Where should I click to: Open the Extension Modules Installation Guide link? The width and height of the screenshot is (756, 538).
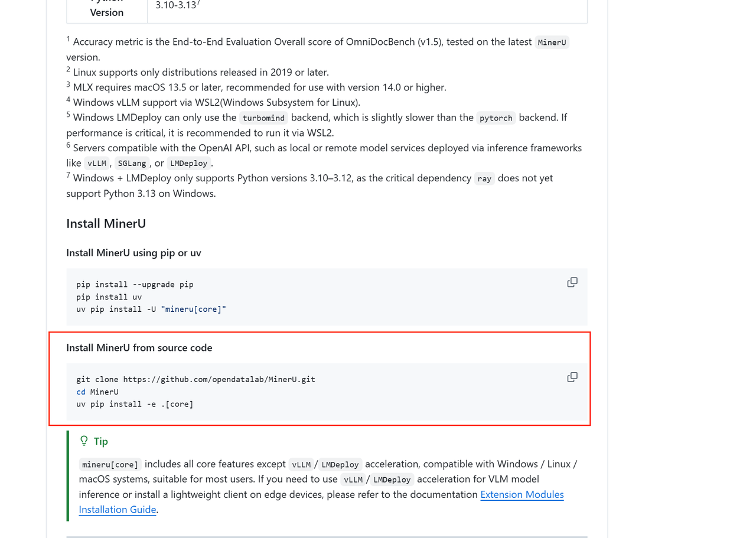click(x=522, y=494)
